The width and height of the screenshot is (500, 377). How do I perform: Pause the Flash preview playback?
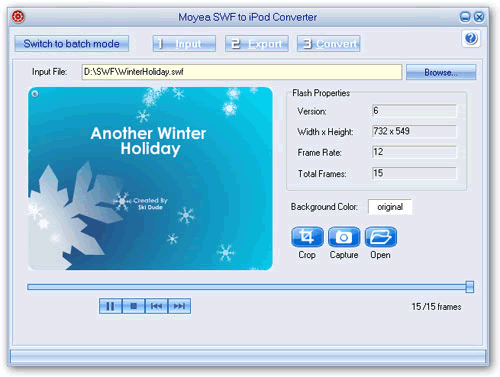[110, 306]
